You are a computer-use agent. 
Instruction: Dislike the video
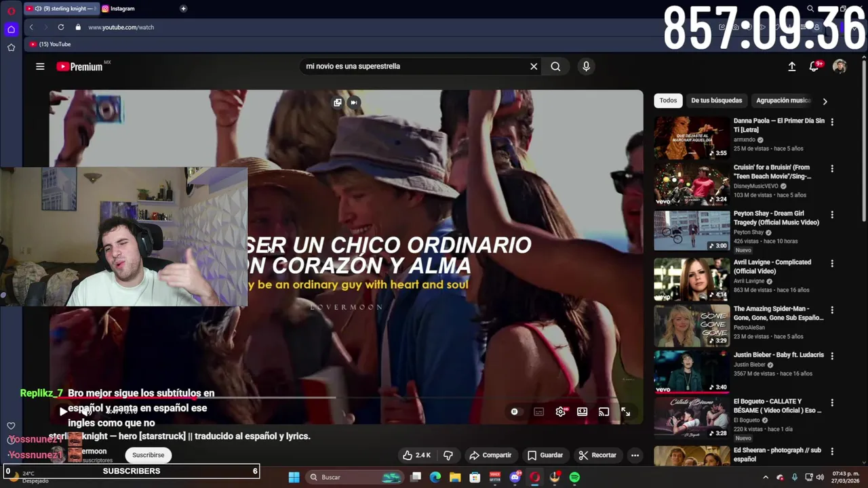[x=448, y=455]
